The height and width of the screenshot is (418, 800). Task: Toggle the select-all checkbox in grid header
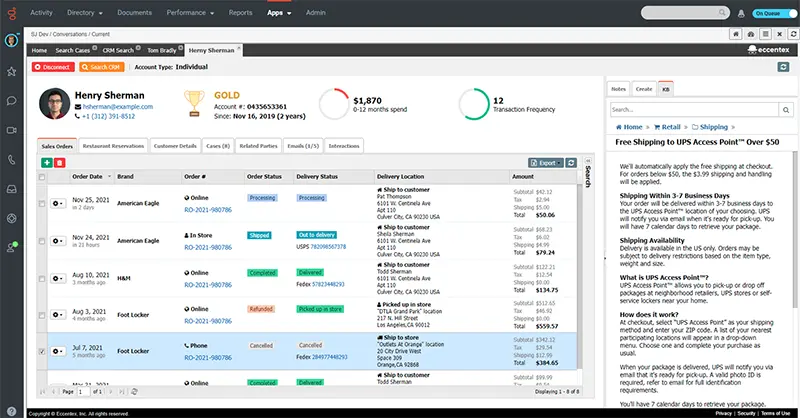tap(42, 177)
